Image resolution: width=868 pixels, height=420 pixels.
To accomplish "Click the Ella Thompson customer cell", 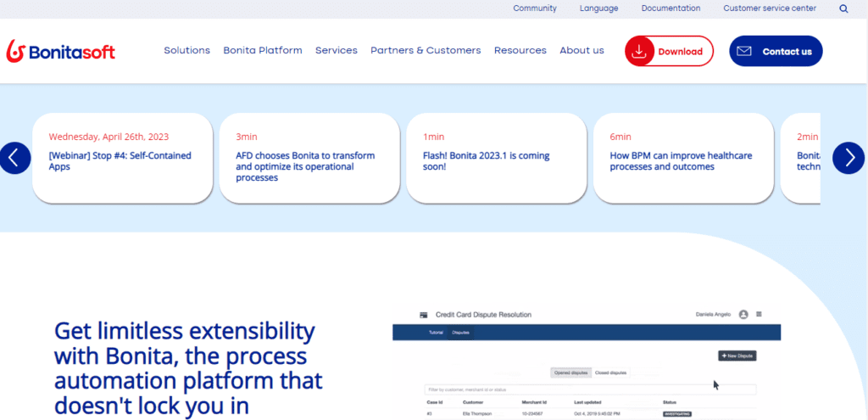I will (x=476, y=414).
